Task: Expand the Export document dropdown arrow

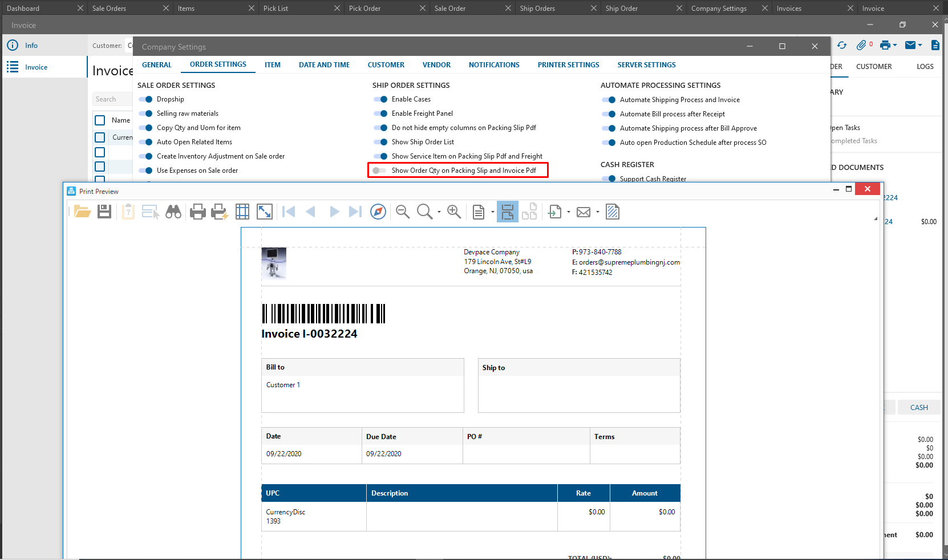Action: pyautogui.click(x=569, y=212)
